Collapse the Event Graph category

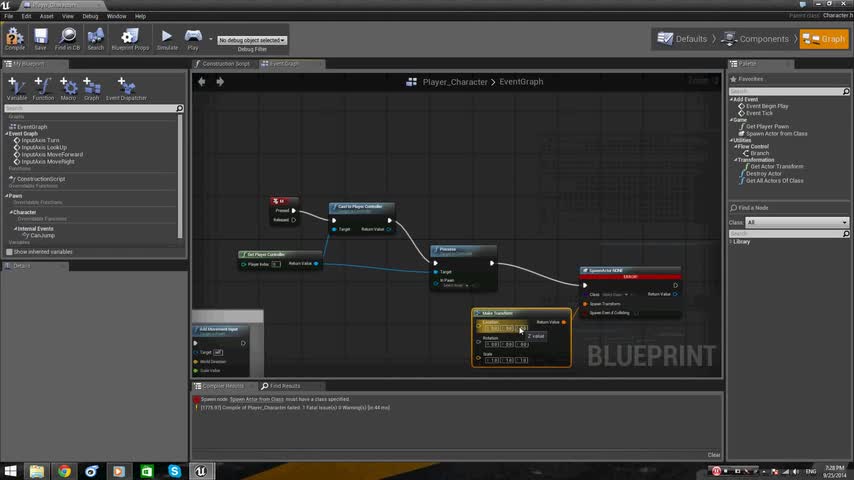(x=7, y=133)
